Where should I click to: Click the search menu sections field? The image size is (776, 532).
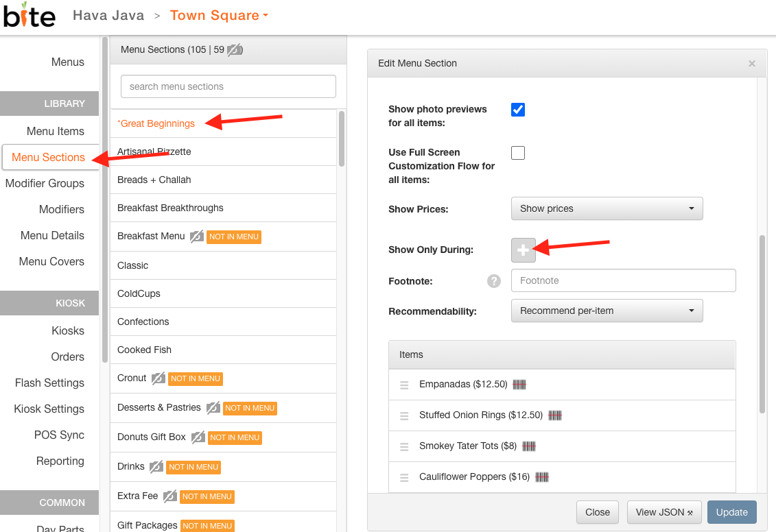pos(228,86)
